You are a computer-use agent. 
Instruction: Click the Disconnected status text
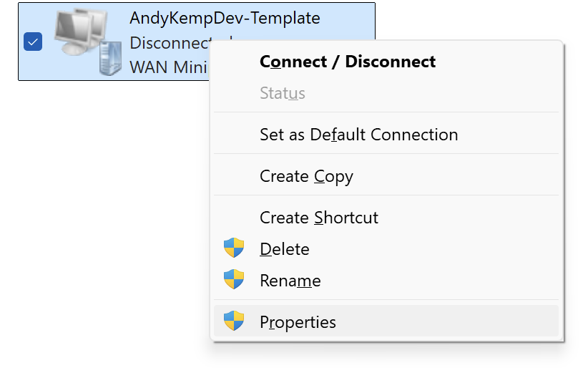click(x=169, y=43)
